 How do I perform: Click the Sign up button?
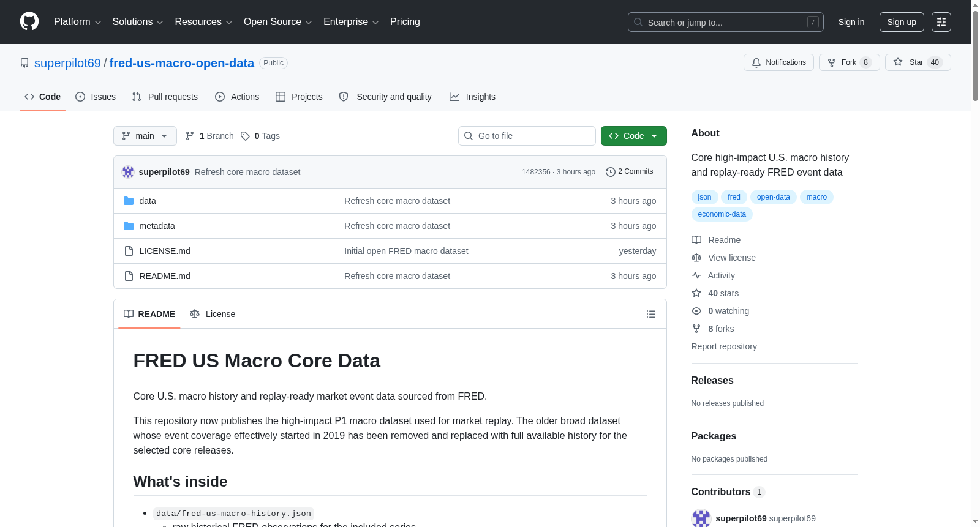pos(902,22)
